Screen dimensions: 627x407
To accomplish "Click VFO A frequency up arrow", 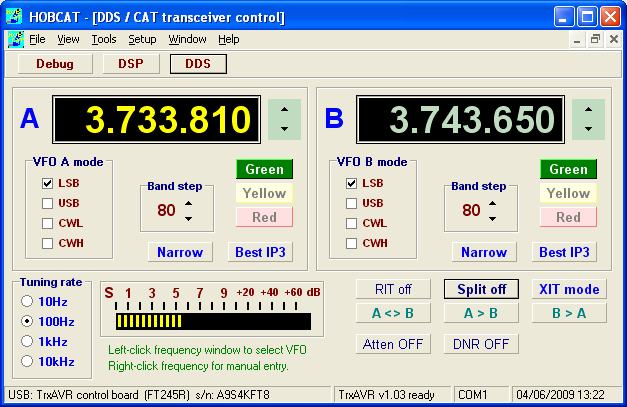I will 285,110.
